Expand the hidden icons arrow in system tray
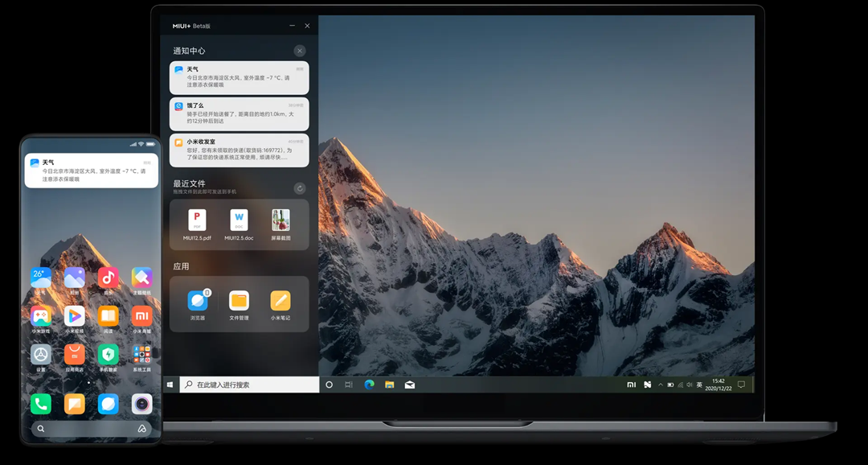This screenshot has height=465, width=868. click(x=661, y=385)
